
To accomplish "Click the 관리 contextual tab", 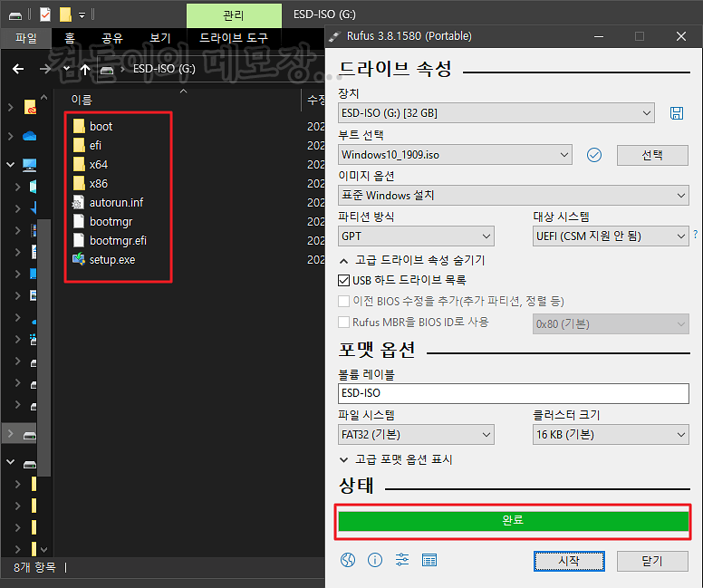I will (234, 15).
